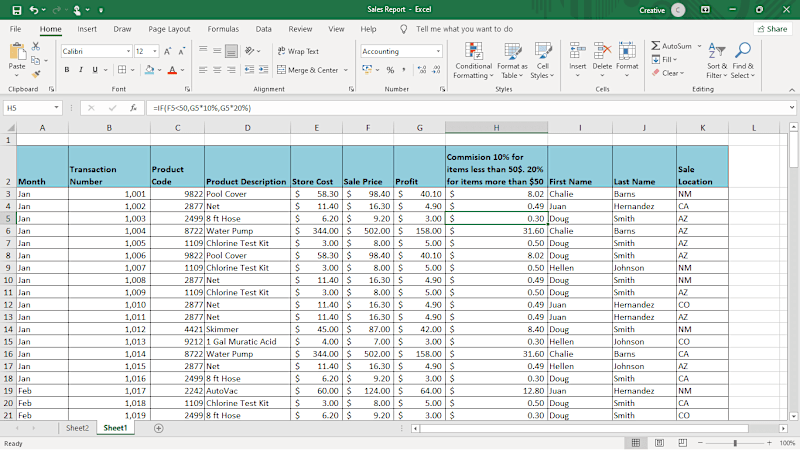Screen dimensions: 800x450
Task: Click the Orientation angled text icon
Action: tap(249, 51)
